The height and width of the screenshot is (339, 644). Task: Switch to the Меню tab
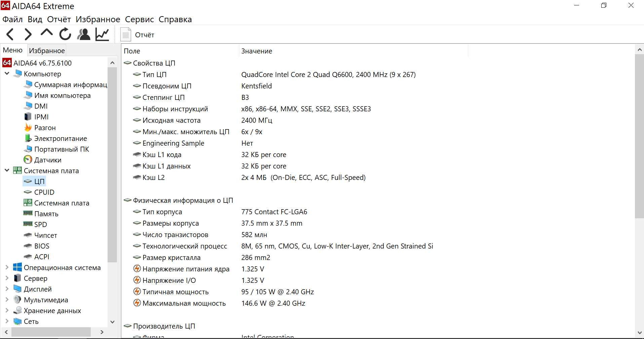[13, 50]
